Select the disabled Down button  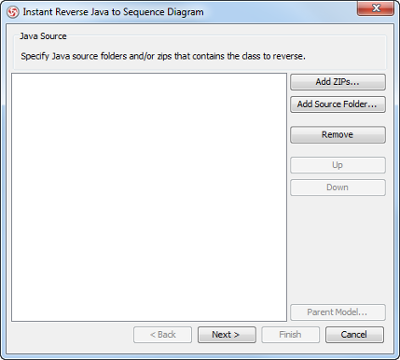click(338, 187)
